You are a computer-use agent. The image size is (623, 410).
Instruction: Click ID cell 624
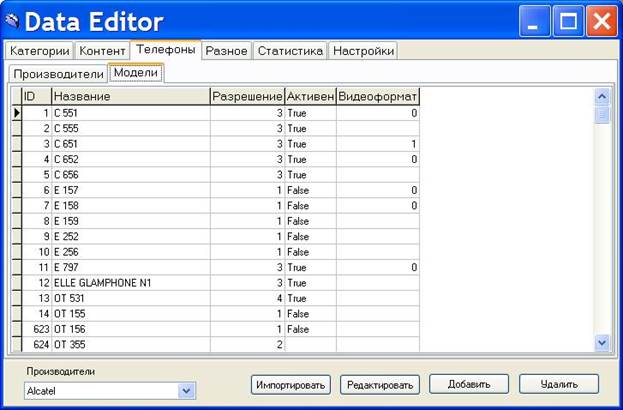37,344
